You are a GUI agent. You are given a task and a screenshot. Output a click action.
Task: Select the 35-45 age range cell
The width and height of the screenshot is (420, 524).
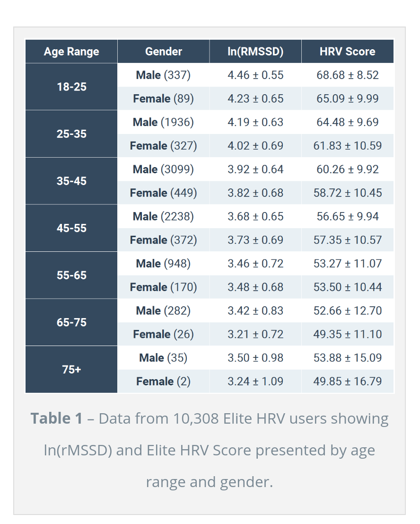click(x=71, y=181)
